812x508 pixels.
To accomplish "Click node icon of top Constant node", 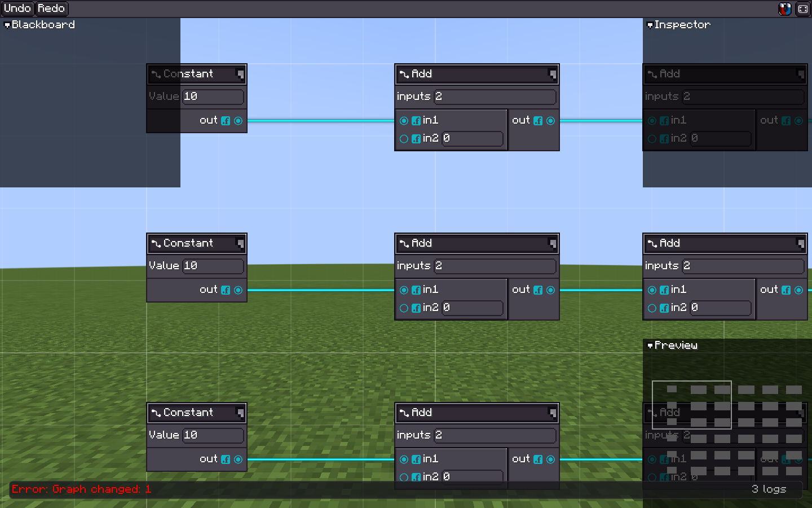I will pos(156,74).
